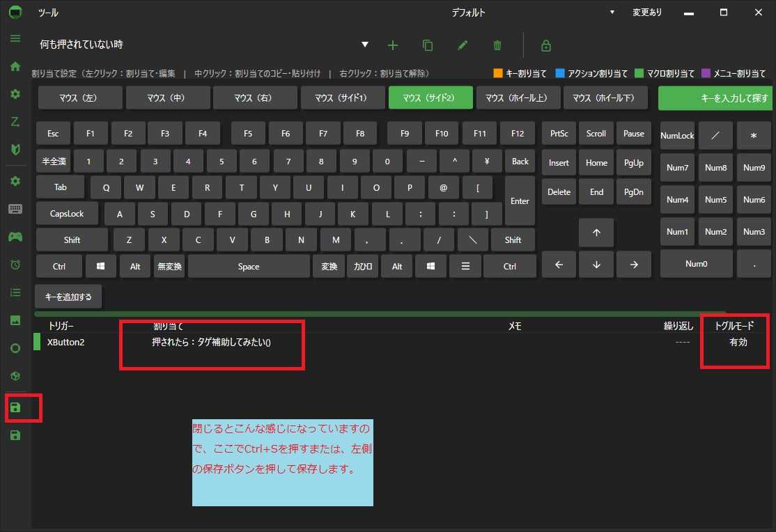Open the hamburger menu at sidebar top
The image size is (776, 532).
point(15,38)
